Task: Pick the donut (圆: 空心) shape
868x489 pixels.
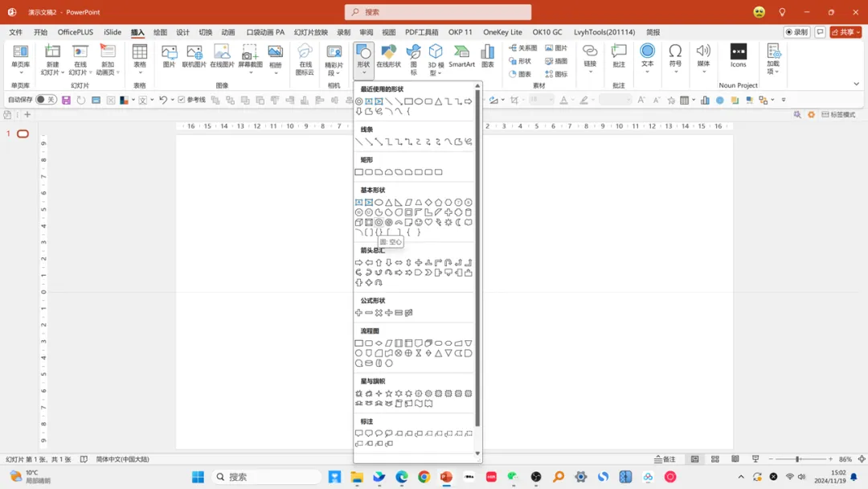Action: 379,222
